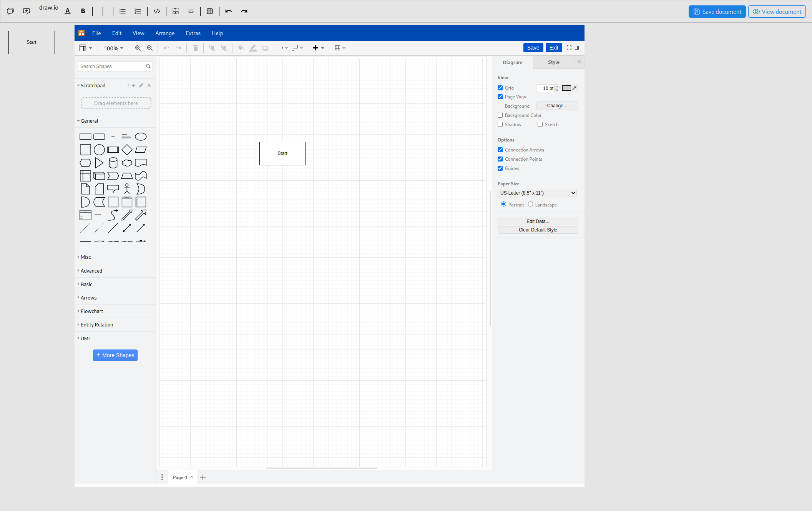
Task: Pick the actor stick-figure shape
Action: coord(127,189)
